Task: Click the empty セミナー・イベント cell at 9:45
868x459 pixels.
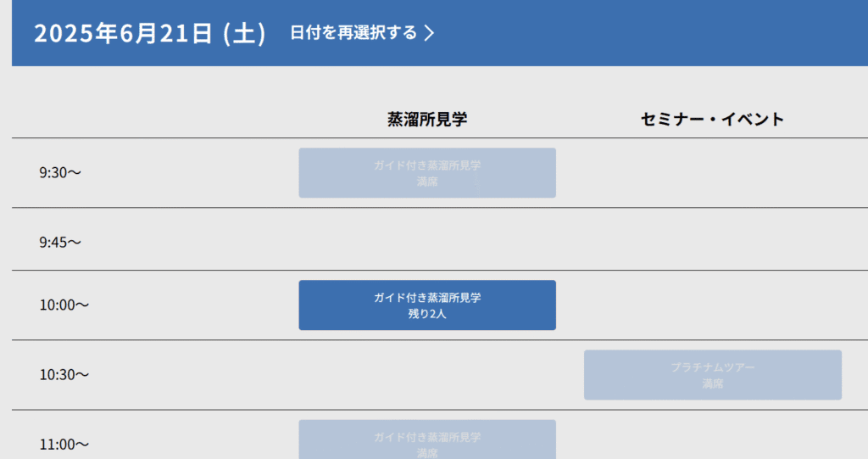Action: (x=712, y=239)
